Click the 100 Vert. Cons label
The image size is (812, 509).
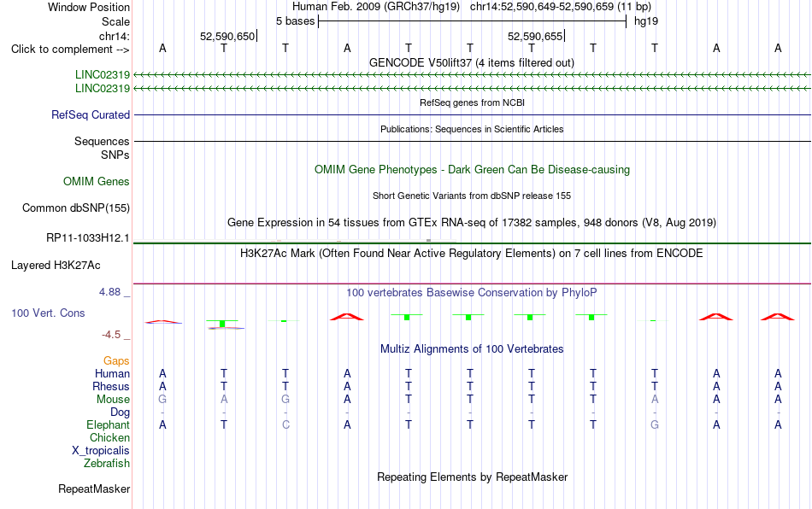(x=48, y=313)
